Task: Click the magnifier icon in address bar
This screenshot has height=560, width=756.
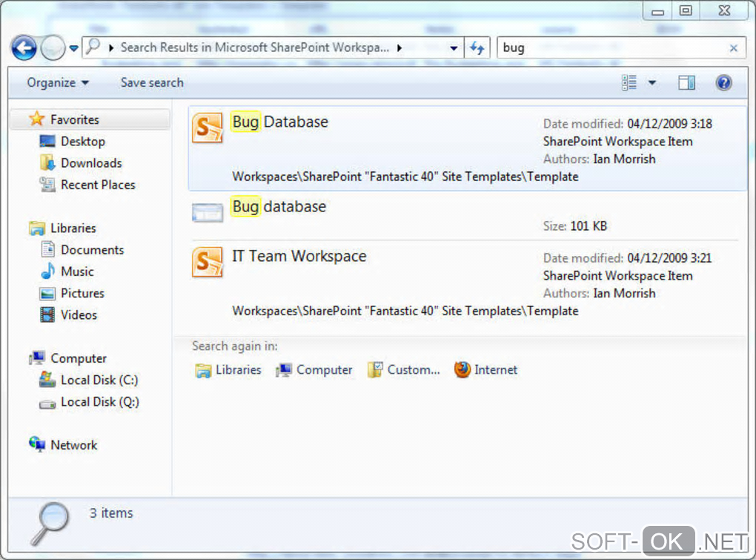Action: pos(93,47)
